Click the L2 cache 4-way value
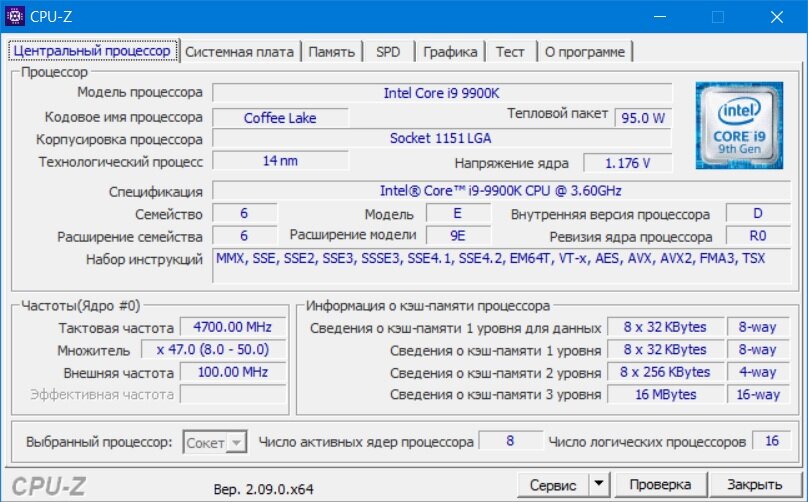Image resolution: width=808 pixels, height=502 pixels. coord(758,372)
